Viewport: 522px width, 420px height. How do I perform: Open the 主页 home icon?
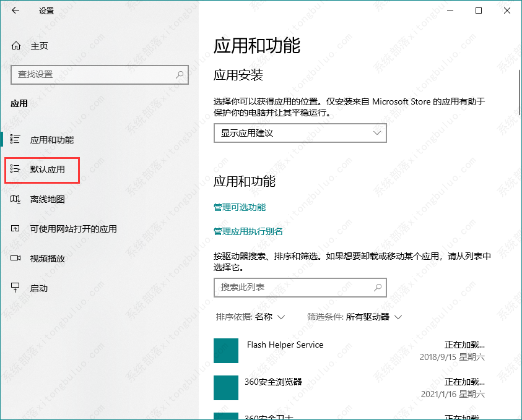click(x=16, y=46)
